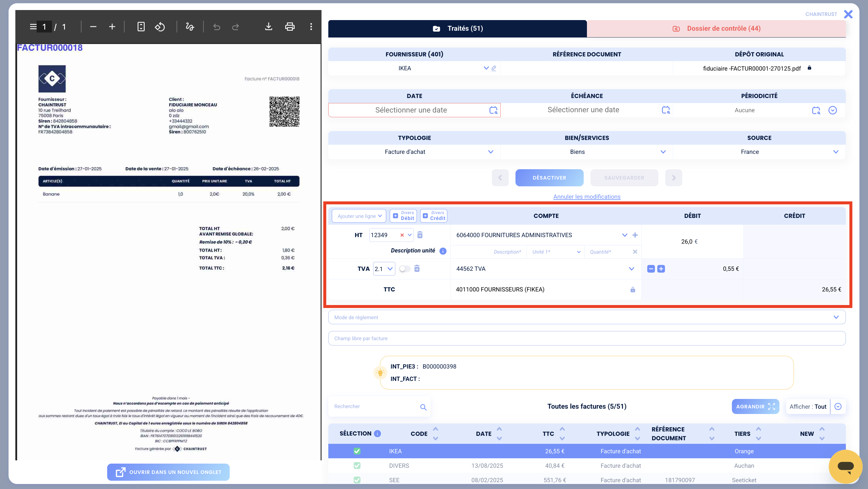Open the TVA rate 2.1 dropdown
Image resolution: width=868 pixels, height=489 pixels.
click(x=384, y=269)
